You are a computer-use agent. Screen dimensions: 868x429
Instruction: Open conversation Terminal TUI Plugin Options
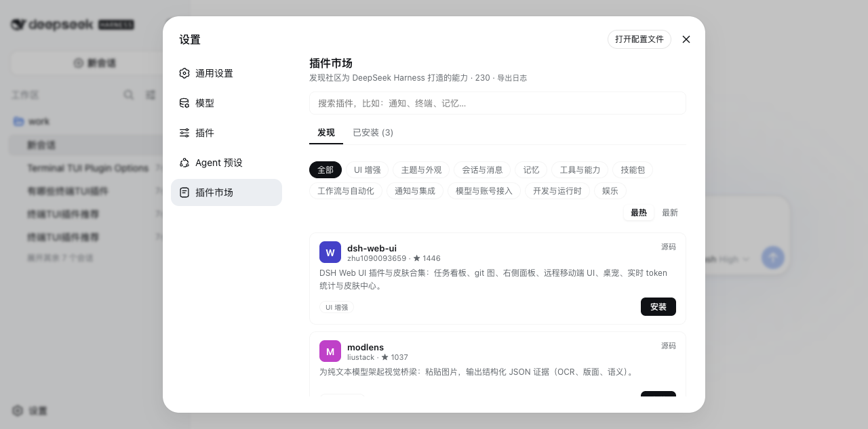87,168
